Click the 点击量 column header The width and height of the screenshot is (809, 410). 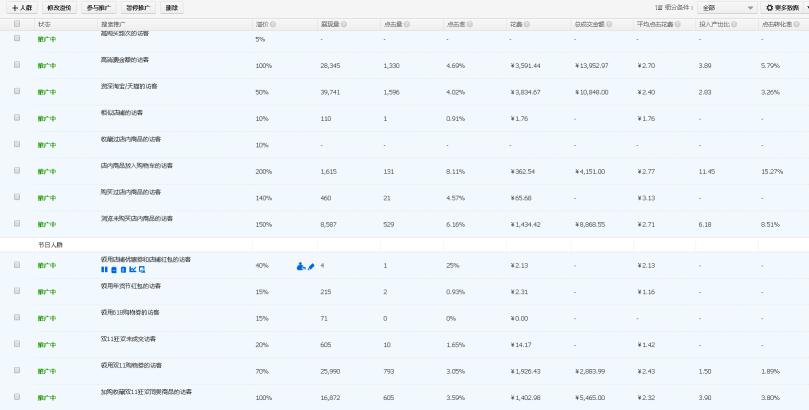point(393,23)
